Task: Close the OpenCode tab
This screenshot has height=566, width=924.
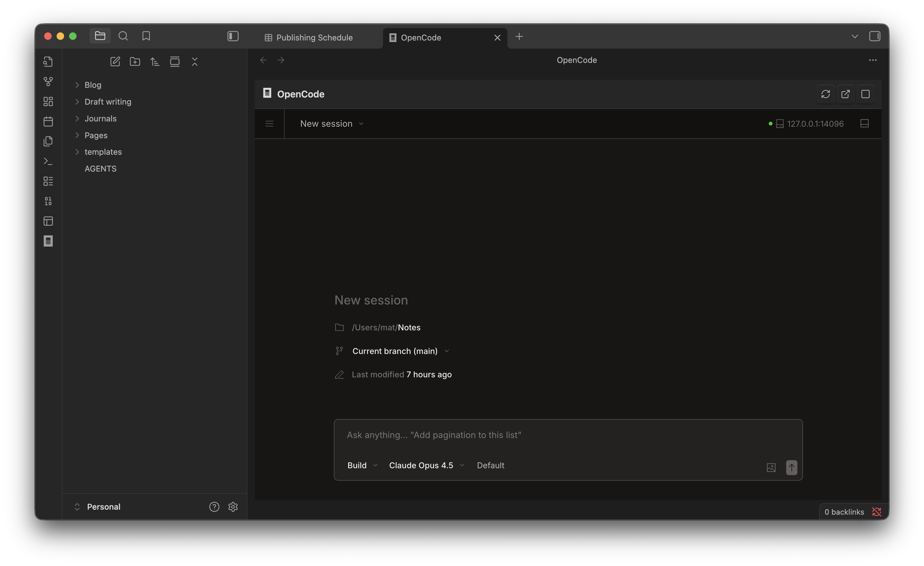Action: pyautogui.click(x=497, y=38)
